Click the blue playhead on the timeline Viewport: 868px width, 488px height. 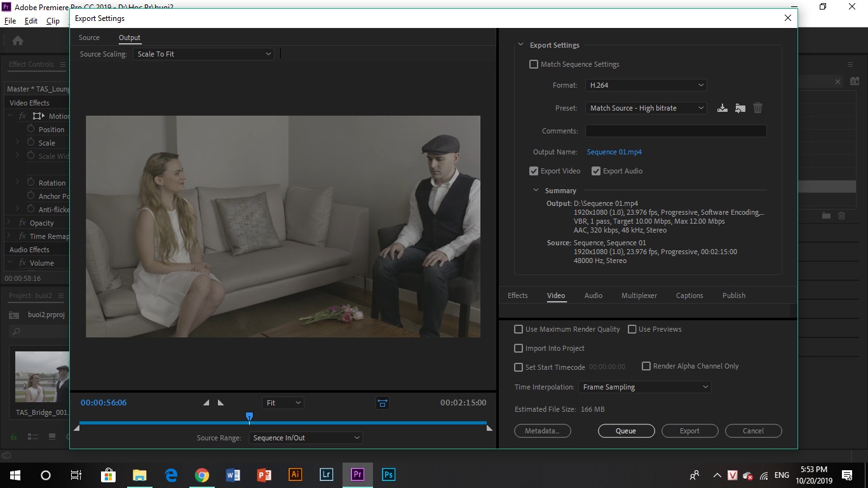click(x=250, y=417)
